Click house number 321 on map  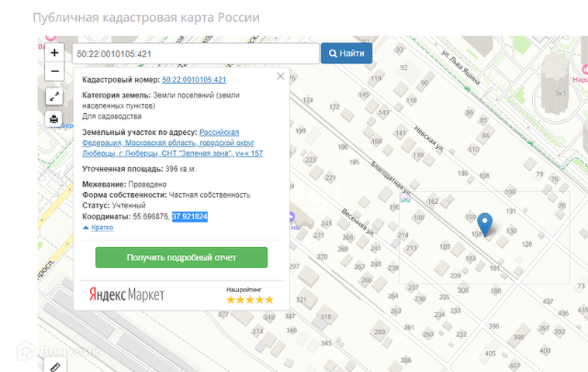pyautogui.click(x=301, y=300)
